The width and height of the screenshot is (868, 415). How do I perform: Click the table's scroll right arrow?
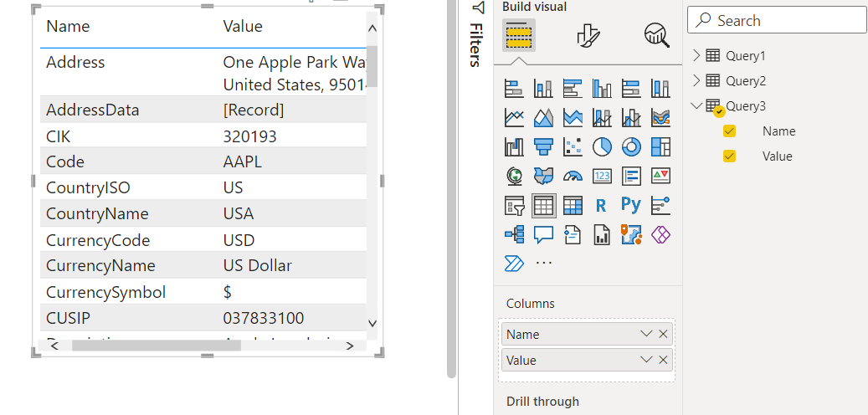(x=350, y=346)
